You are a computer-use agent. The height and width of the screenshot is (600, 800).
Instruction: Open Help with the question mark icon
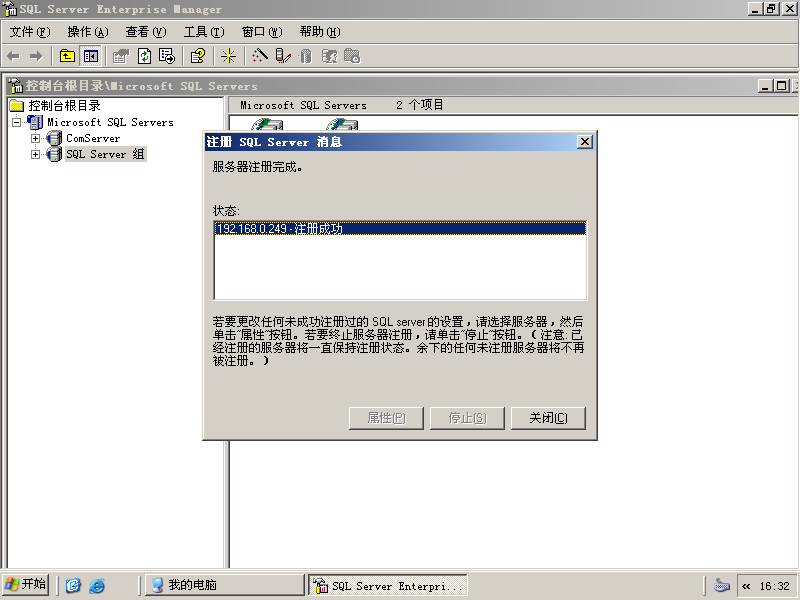(197, 56)
